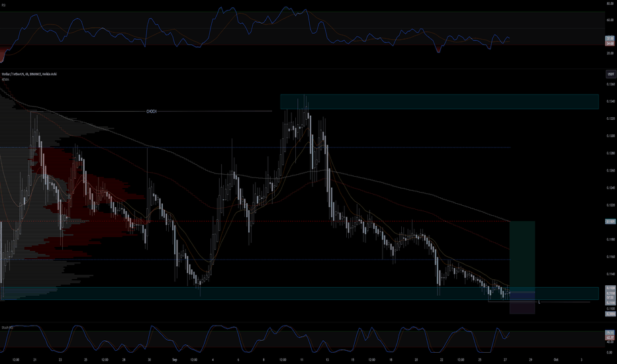This screenshot has height=364, width=617.
Task: Click the 0.1260 price scale label
Action: (x=611, y=170)
